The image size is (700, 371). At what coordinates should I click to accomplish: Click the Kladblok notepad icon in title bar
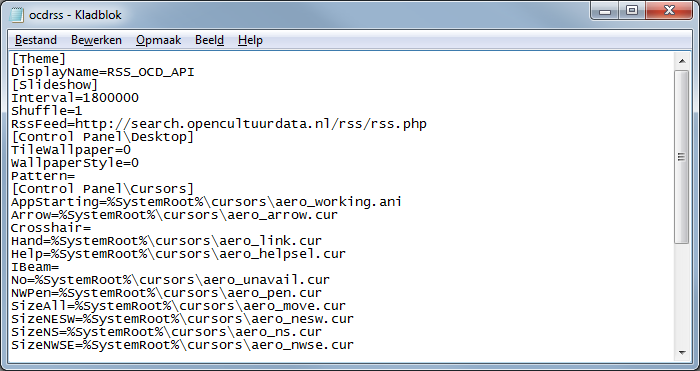tap(17, 15)
